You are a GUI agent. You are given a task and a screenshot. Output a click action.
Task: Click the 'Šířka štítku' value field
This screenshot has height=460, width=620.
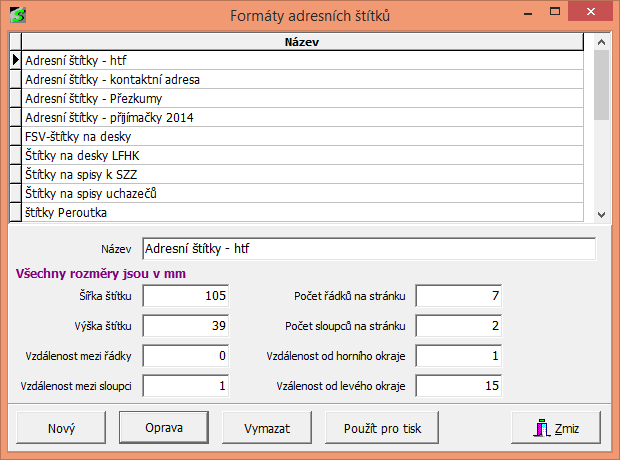coord(187,296)
